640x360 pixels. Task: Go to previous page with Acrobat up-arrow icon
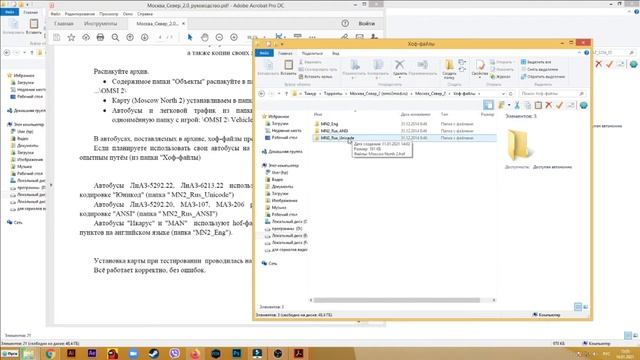[130, 38]
